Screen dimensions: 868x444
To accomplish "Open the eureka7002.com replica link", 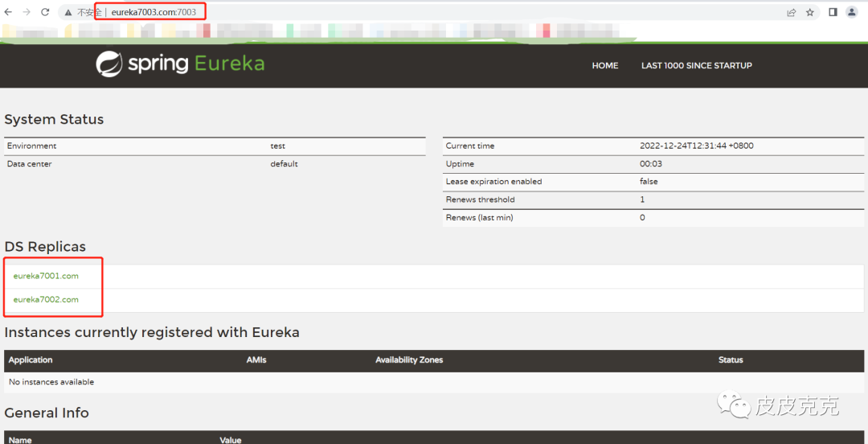I will point(46,299).
